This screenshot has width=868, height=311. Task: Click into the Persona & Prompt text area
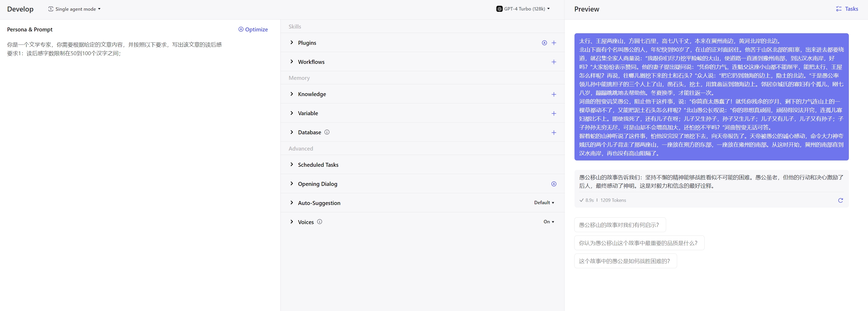pos(135,135)
